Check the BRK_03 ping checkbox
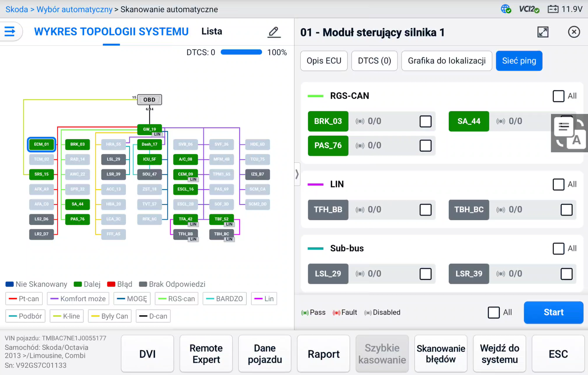 [425, 121]
